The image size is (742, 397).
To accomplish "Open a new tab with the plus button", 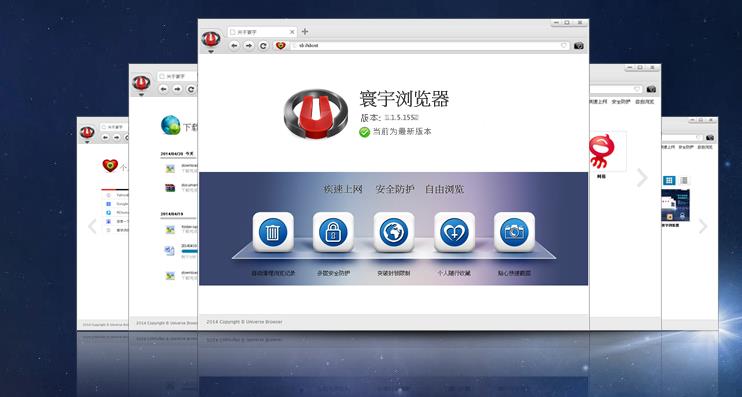I will point(305,31).
